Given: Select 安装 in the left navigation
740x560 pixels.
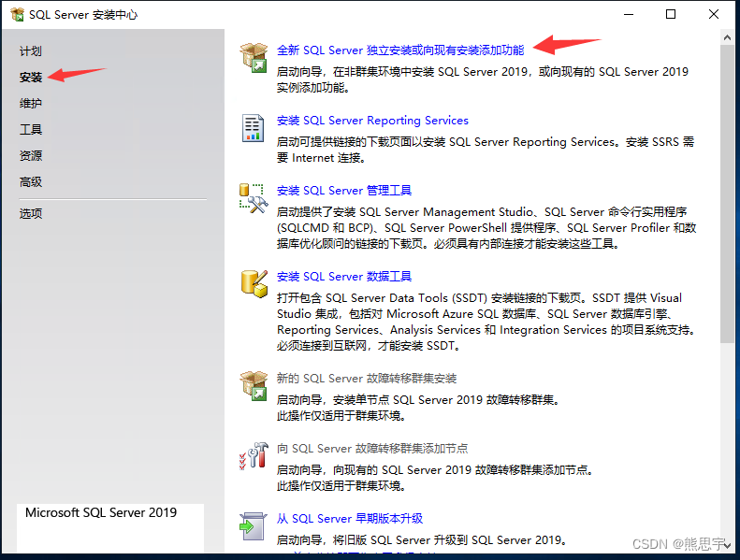Looking at the screenshot, I should (x=31, y=78).
